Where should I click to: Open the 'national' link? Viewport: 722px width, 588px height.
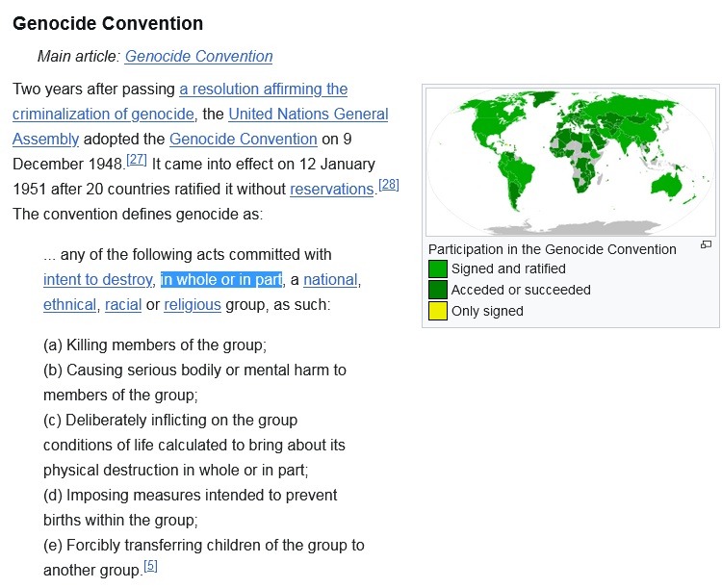point(330,279)
